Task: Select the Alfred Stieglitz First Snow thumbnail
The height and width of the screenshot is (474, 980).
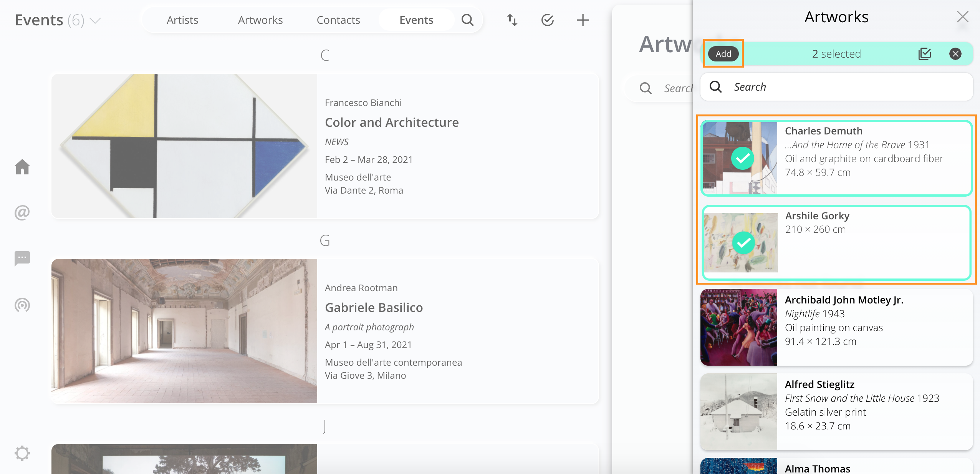Action: tap(738, 411)
